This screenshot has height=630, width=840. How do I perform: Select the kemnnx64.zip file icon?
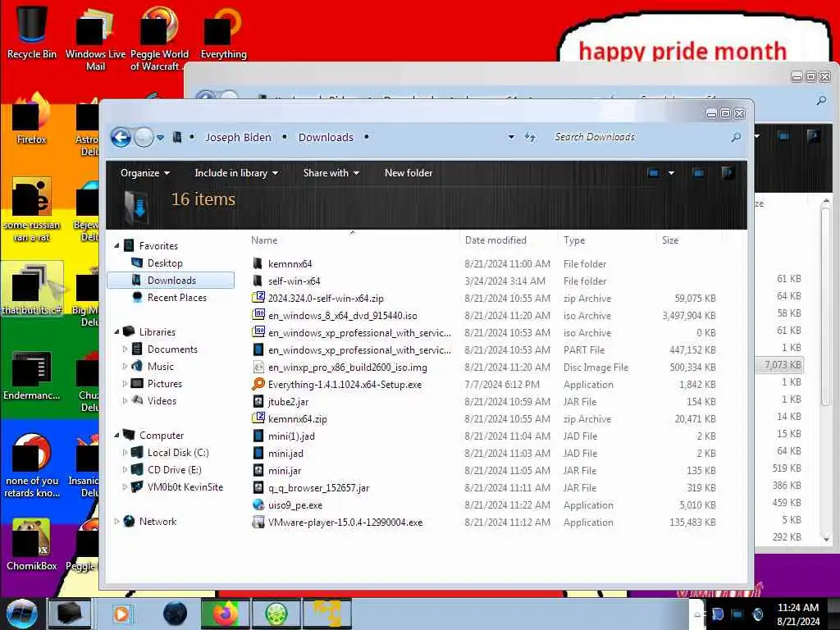[258, 418]
